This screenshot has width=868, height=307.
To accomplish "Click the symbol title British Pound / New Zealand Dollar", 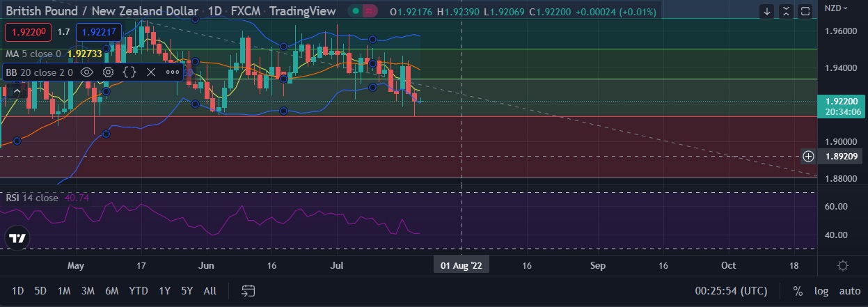I will click(102, 11).
